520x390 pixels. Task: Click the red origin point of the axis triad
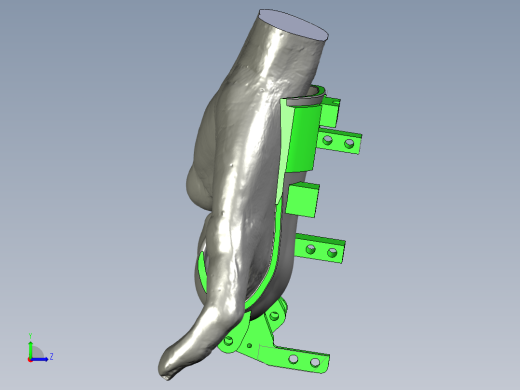30,360
